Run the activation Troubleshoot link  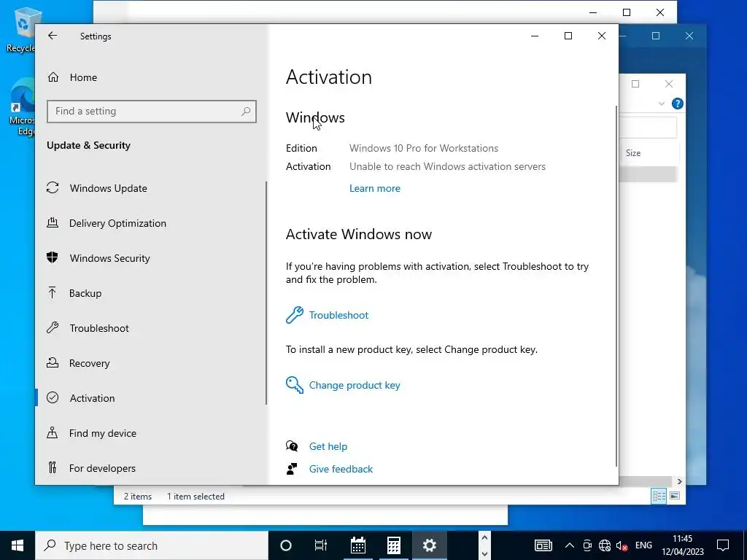338,315
